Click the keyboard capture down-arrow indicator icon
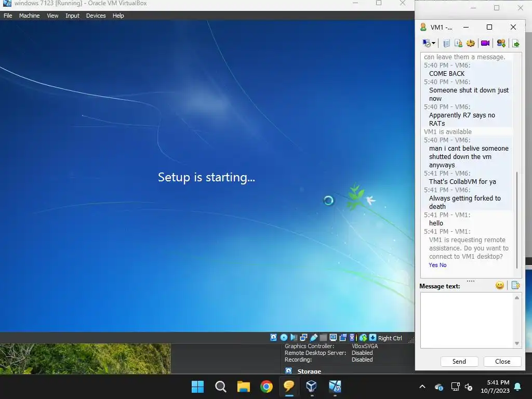The height and width of the screenshot is (399, 532). (373, 337)
